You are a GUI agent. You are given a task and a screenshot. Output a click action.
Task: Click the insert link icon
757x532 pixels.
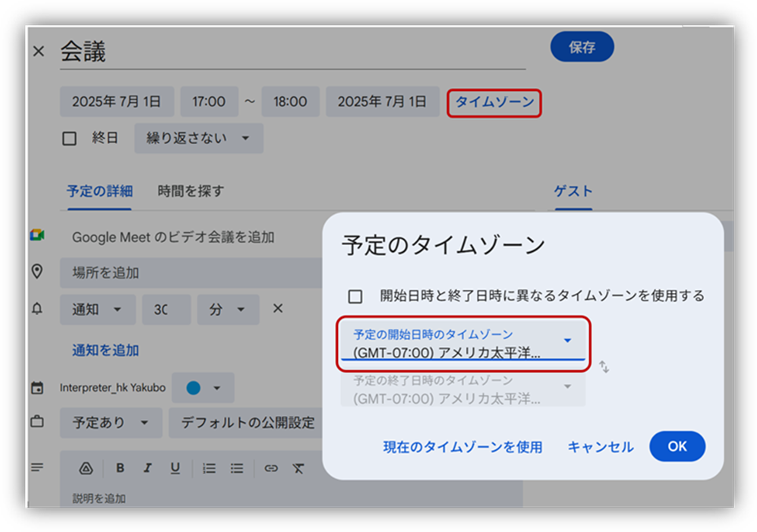(271, 468)
